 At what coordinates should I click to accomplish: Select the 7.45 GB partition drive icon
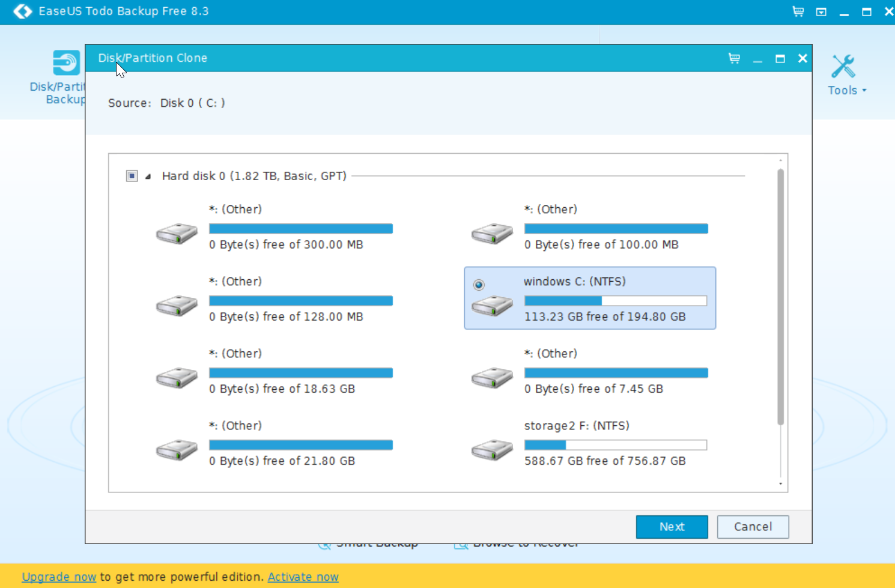pyautogui.click(x=492, y=377)
